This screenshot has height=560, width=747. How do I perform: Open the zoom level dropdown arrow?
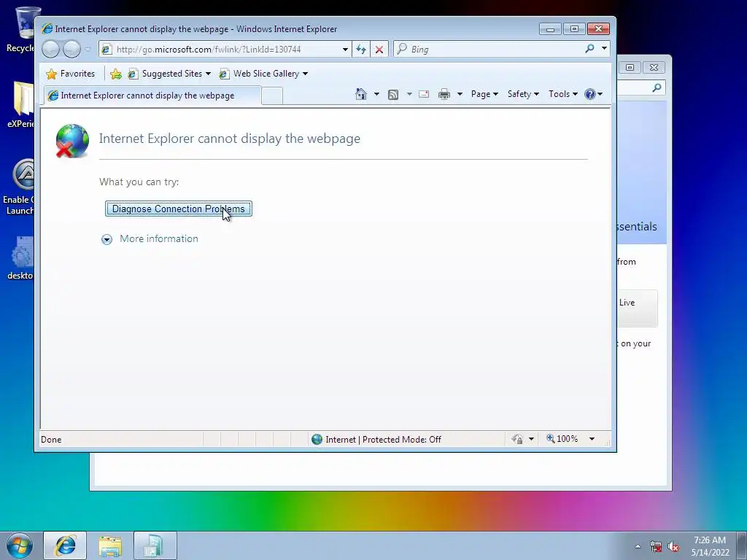592,438
